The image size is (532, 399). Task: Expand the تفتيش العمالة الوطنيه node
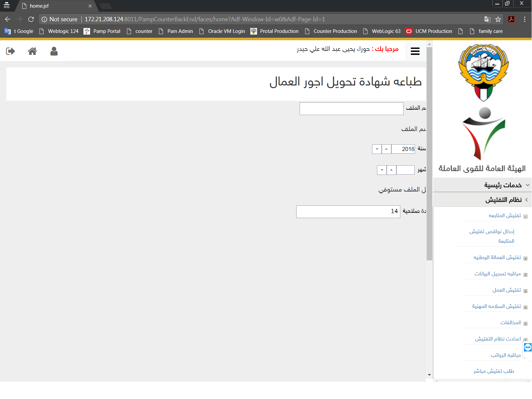click(526, 258)
